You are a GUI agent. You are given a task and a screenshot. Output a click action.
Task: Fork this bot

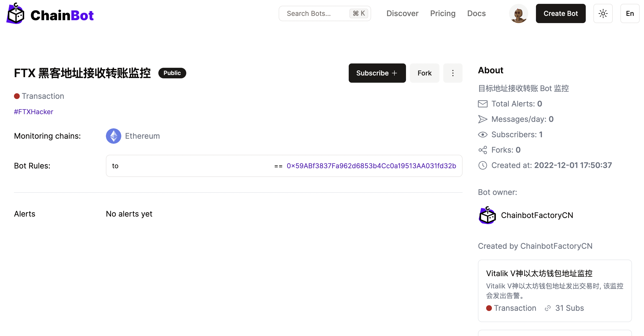coord(424,73)
